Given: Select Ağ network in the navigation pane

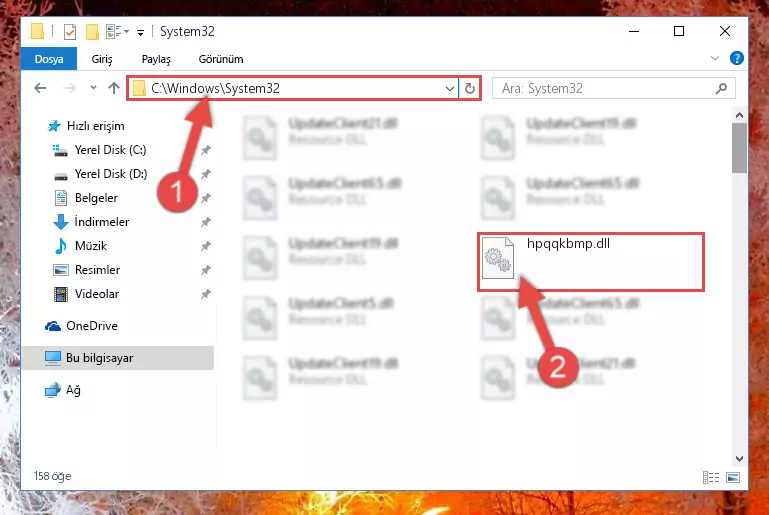Looking at the screenshot, I should click(x=73, y=390).
